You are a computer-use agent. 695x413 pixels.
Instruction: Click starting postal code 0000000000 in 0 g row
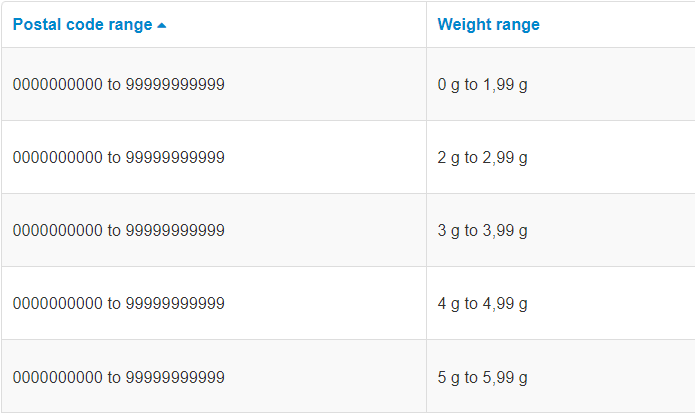pos(57,85)
